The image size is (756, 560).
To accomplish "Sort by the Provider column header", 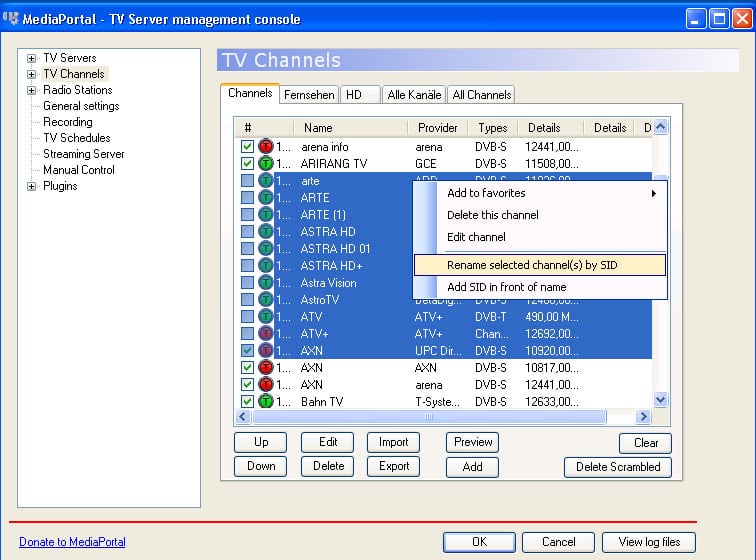I will [x=437, y=128].
